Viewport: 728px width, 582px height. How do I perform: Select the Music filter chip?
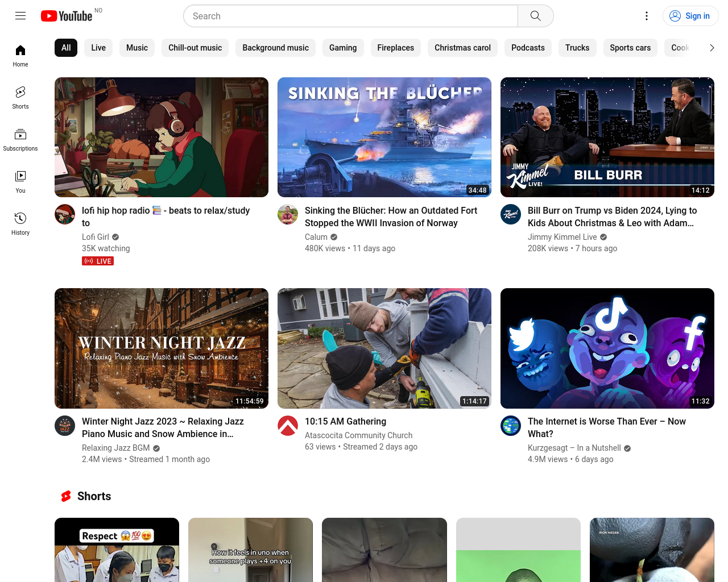pyautogui.click(x=137, y=48)
